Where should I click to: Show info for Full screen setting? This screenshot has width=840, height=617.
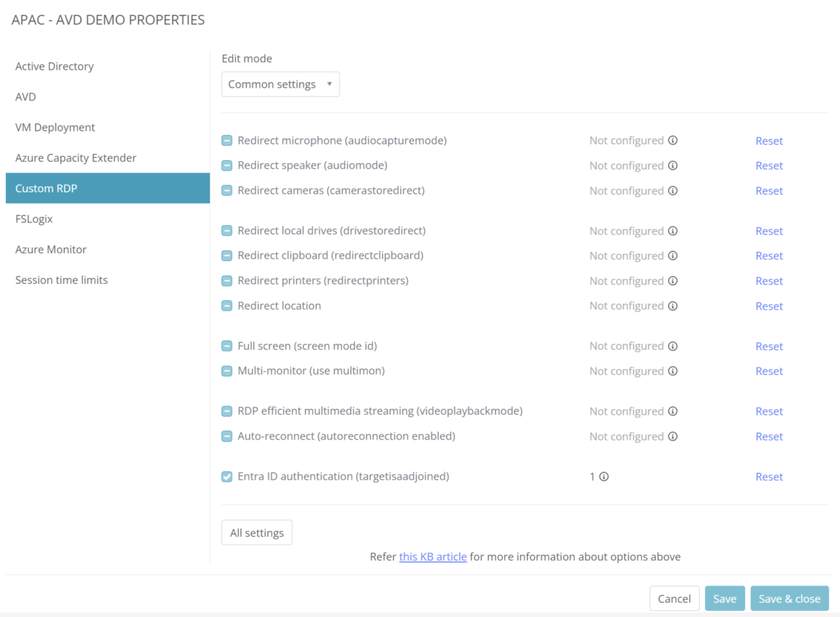[x=672, y=346]
